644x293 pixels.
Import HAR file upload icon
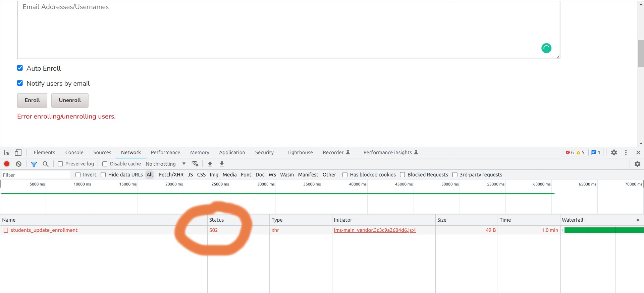(x=210, y=164)
